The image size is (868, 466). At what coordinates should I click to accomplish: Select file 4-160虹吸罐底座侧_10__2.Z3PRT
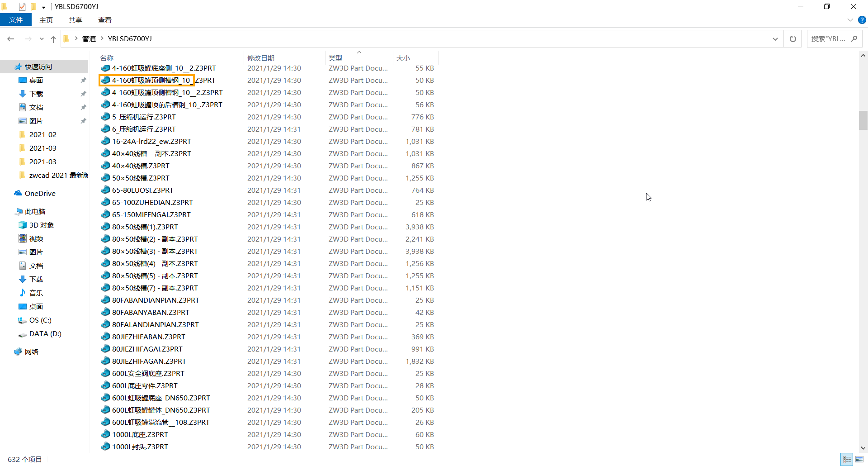click(164, 68)
